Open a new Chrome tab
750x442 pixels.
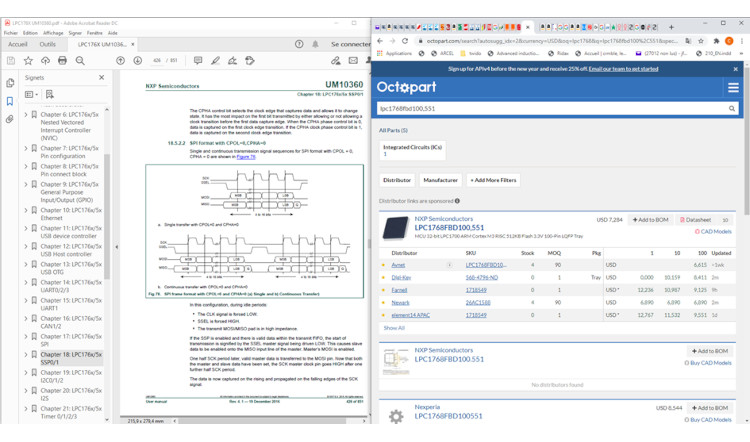(x=671, y=27)
